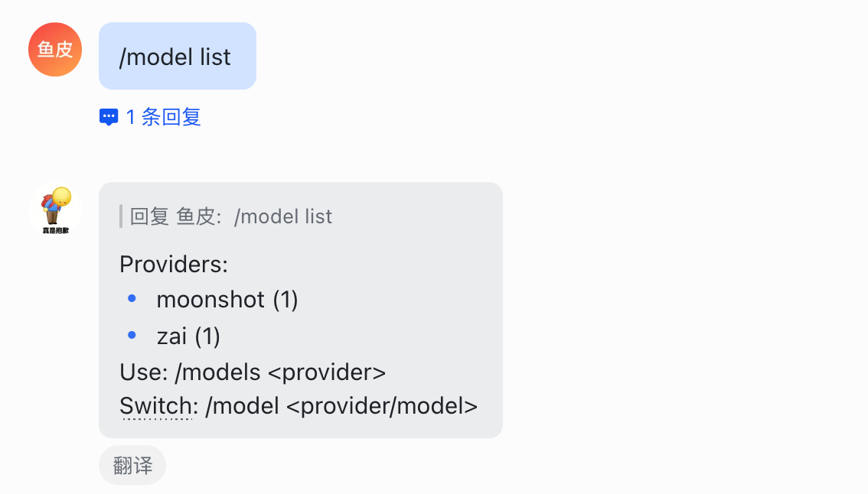Viewport: 868px width, 494px height.
Task: Click the "/model <provider/model>" command text
Action: point(341,406)
